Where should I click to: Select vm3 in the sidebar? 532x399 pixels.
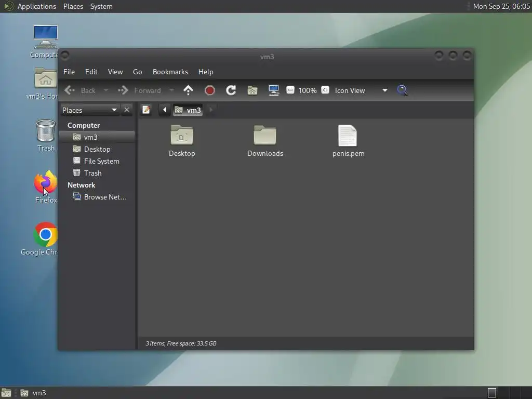[x=97, y=137]
